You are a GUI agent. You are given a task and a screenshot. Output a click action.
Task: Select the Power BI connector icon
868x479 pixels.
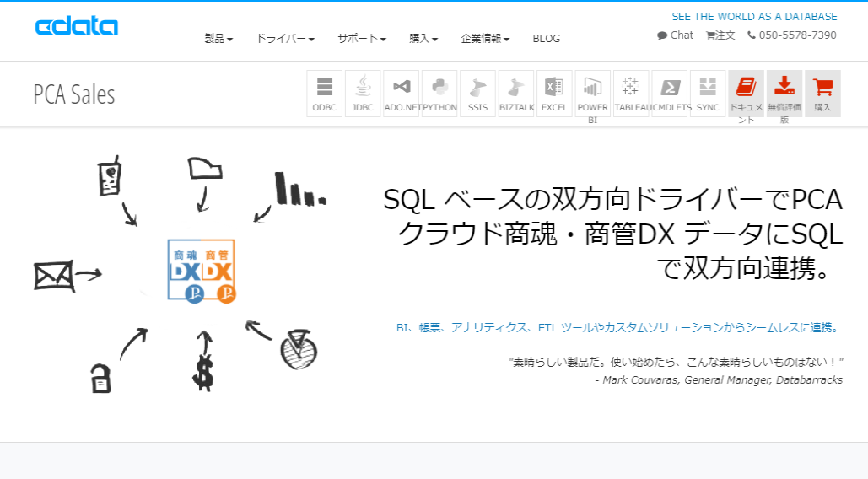click(x=592, y=94)
